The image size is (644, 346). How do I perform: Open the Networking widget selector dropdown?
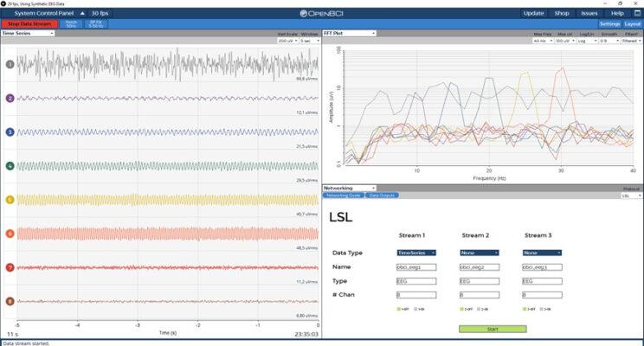coord(349,188)
